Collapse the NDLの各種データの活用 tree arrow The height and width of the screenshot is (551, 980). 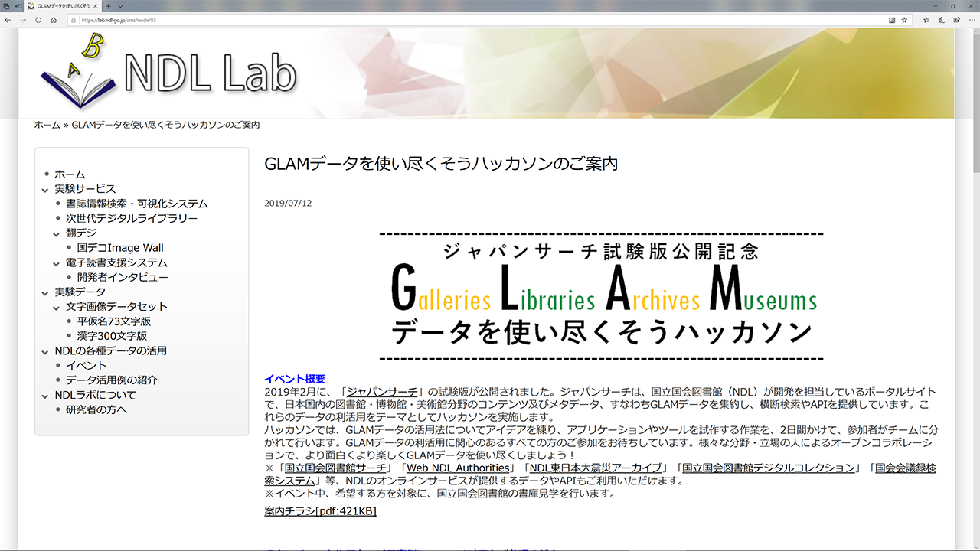click(x=46, y=351)
